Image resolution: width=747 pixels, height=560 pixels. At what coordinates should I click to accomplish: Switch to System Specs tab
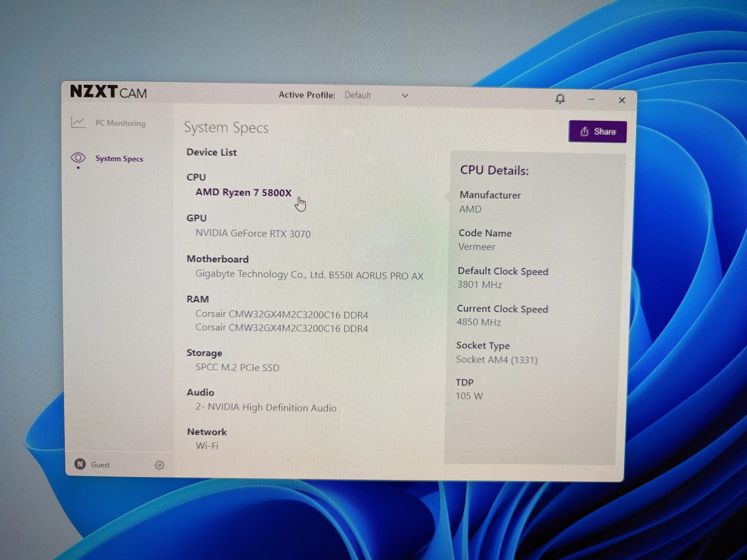coord(119,159)
